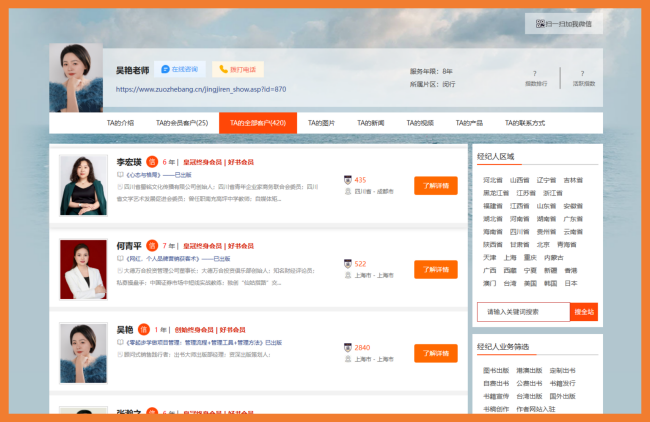Select the TA的视频 tab
Screen dimensions: 650x422
[x=420, y=123]
